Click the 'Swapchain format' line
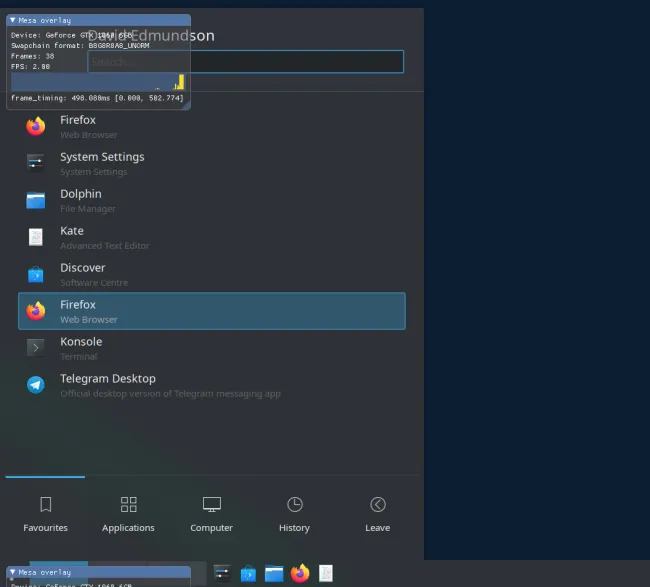Viewport: 650px width, 587px height. pos(80,46)
